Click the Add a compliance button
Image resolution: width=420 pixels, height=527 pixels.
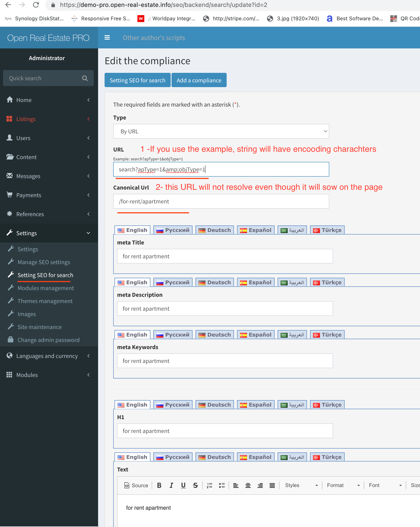tap(199, 80)
